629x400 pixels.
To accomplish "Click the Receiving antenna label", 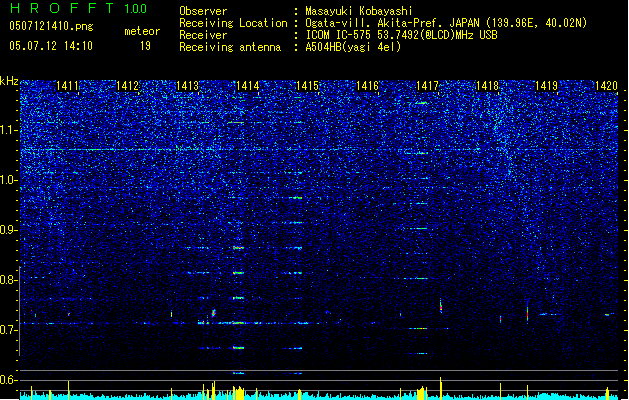I will point(230,47).
